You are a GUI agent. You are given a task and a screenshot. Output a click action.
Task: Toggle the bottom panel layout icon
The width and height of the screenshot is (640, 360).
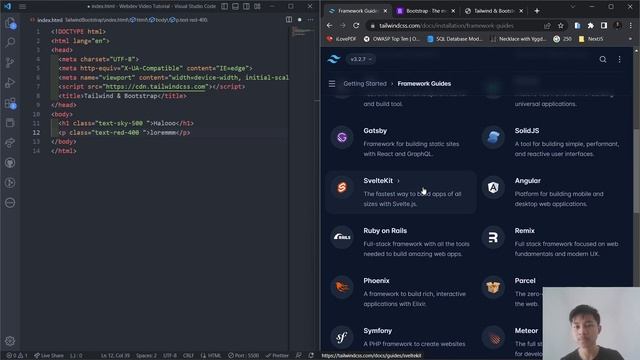(236, 7)
